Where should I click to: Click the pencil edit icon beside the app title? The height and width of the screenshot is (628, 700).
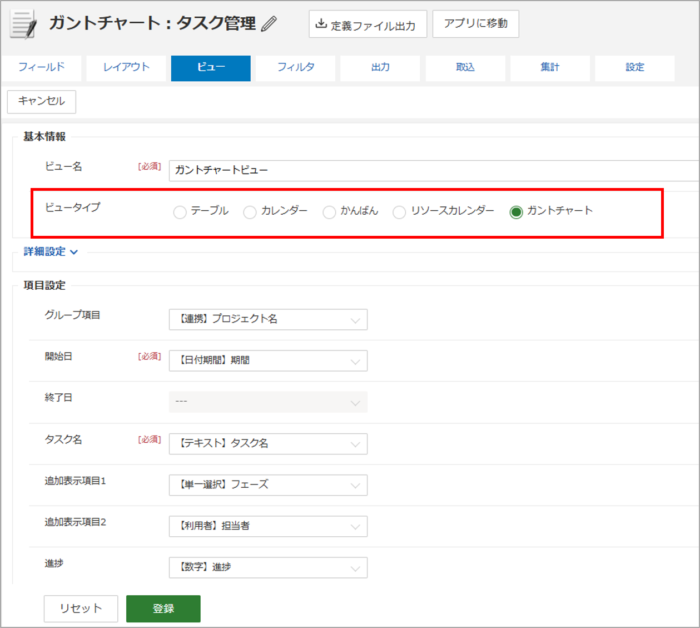(x=269, y=24)
